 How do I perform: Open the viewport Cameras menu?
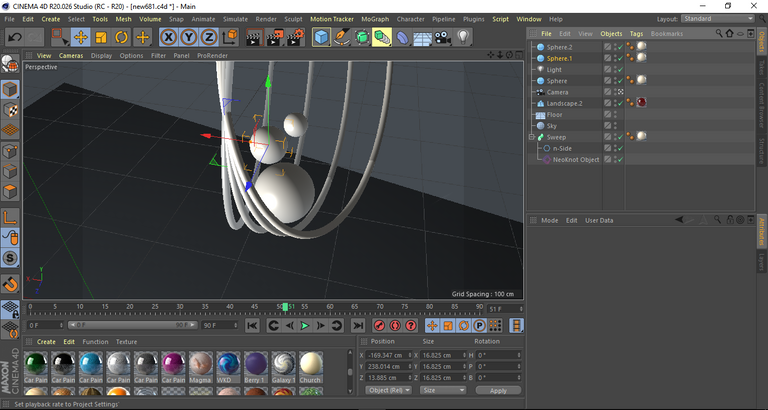pyautogui.click(x=71, y=55)
